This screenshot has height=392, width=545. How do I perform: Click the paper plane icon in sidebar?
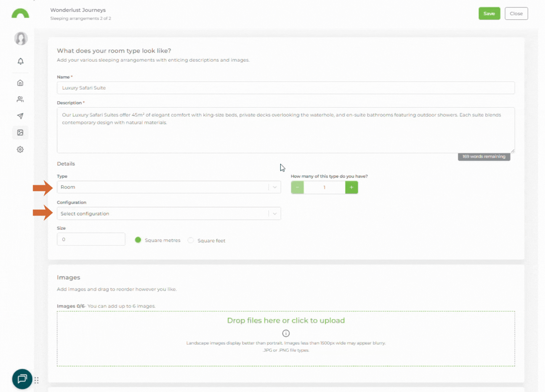point(20,116)
